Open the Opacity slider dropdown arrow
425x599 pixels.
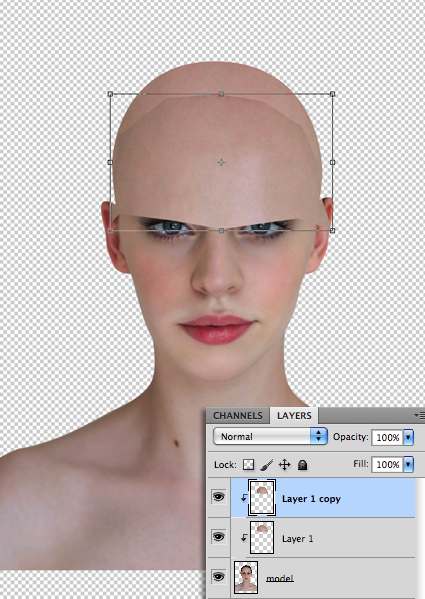click(409, 437)
